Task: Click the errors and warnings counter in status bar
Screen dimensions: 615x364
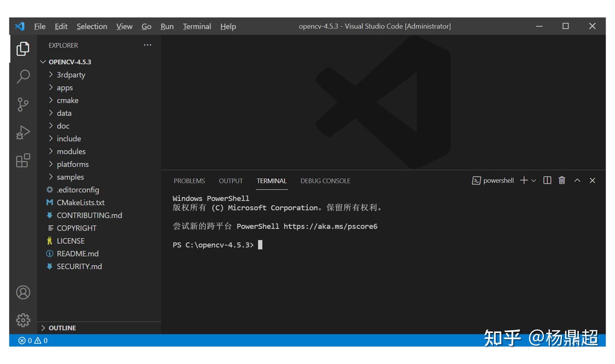Action: [x=32, y=340]
